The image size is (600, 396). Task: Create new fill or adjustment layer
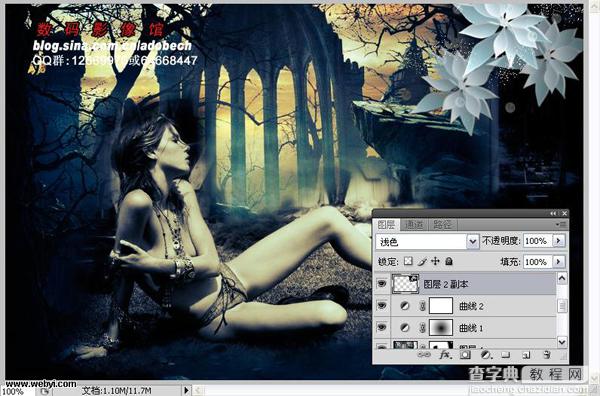click(x=486, y=355)
